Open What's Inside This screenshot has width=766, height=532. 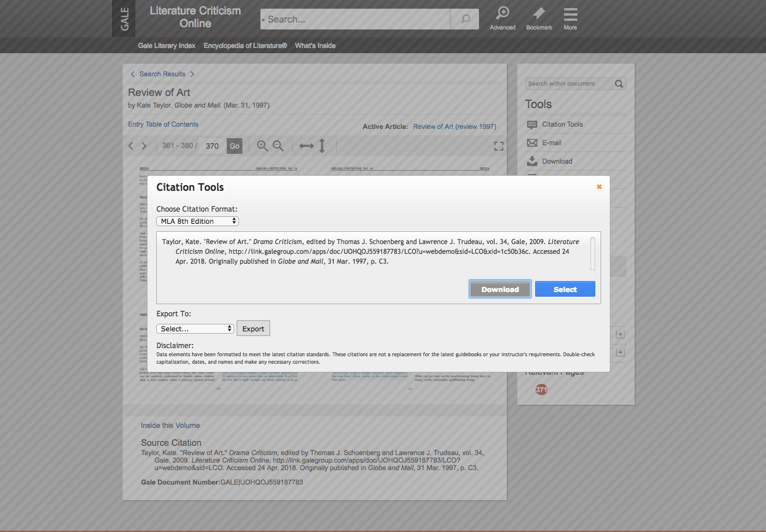point(315,46)
